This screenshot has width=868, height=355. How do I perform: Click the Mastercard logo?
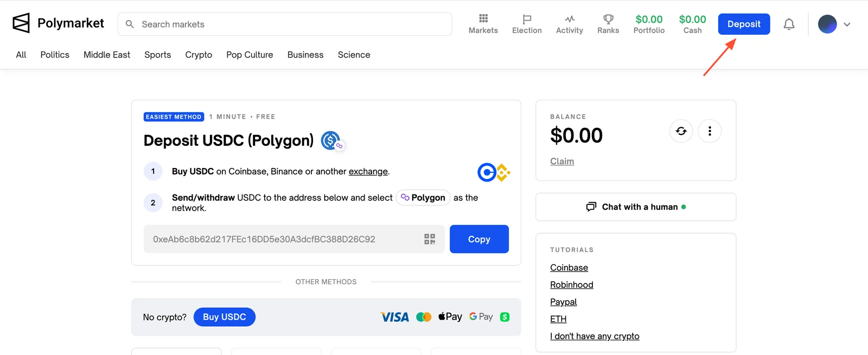424,317
